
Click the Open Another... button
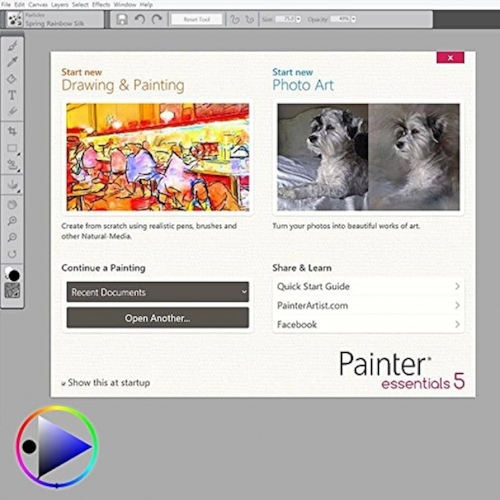(158, 318)
